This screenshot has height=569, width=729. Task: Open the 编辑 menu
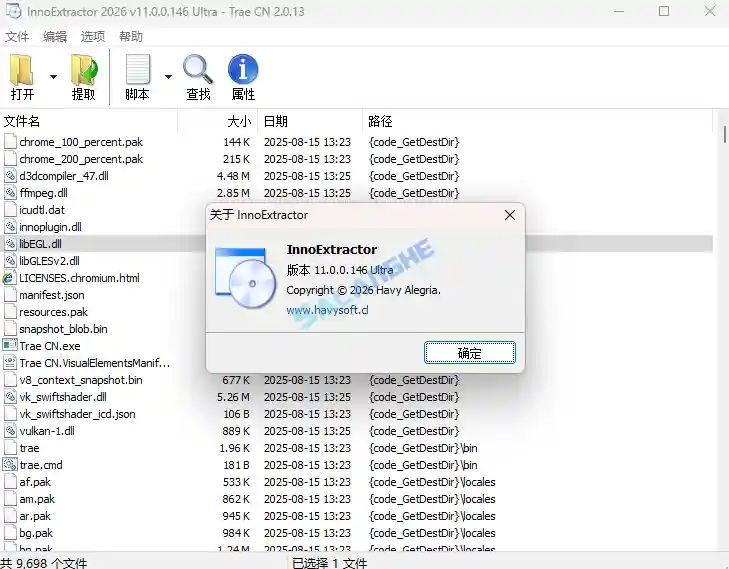55,37
